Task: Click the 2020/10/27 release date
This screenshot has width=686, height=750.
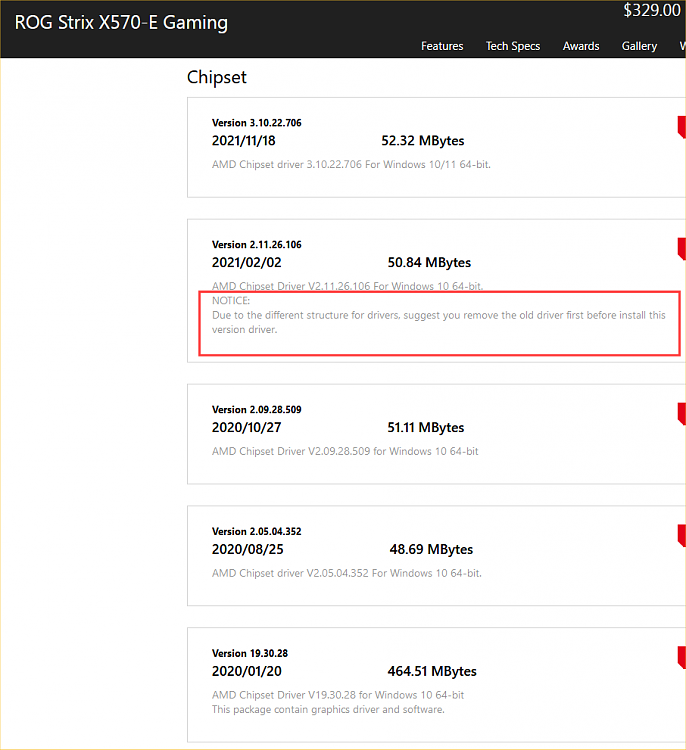Action: click(247, 428)
